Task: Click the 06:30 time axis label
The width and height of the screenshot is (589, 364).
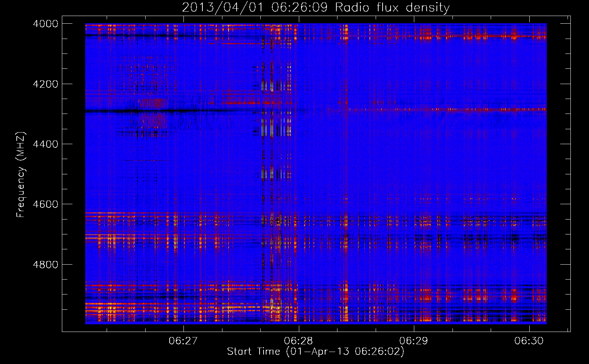Action: [x=529, y=341]
